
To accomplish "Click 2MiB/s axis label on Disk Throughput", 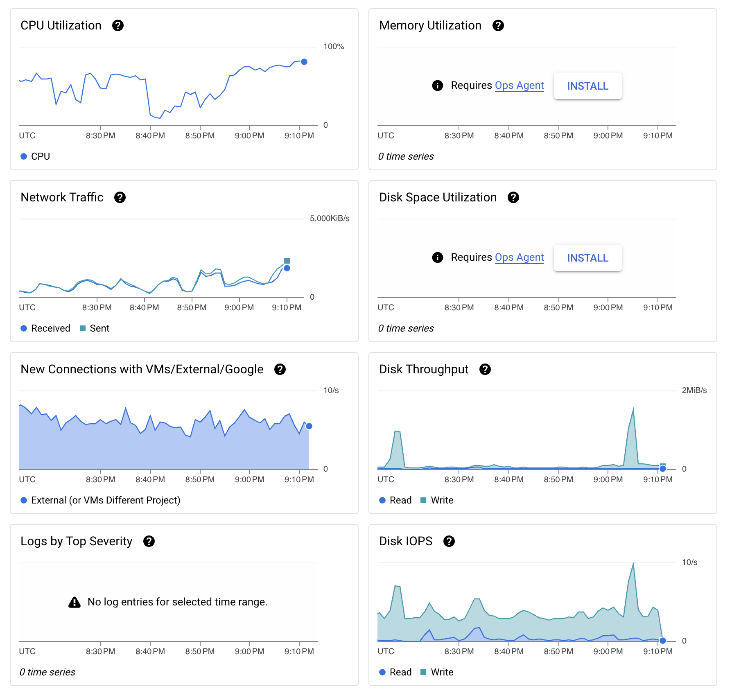I will (x=694, y=390).
